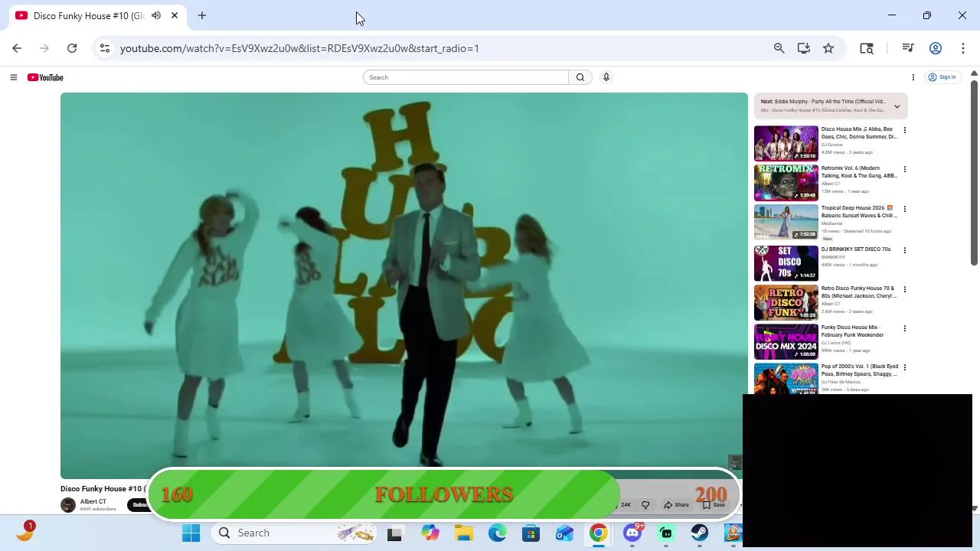980x551 pixels.
Task: Switch to Discord on the taskbar
Action: [632, 533]
